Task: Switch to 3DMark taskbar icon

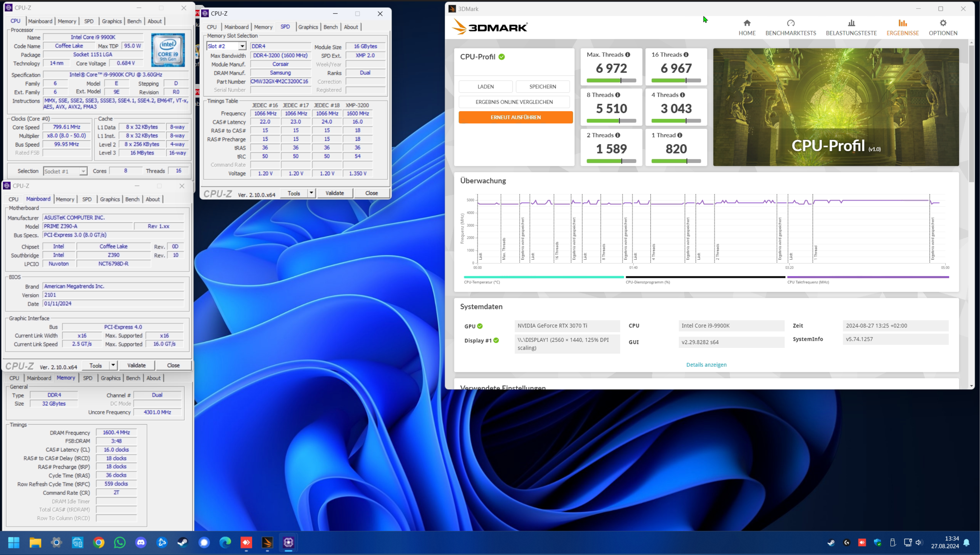Action: click(267, 542)
